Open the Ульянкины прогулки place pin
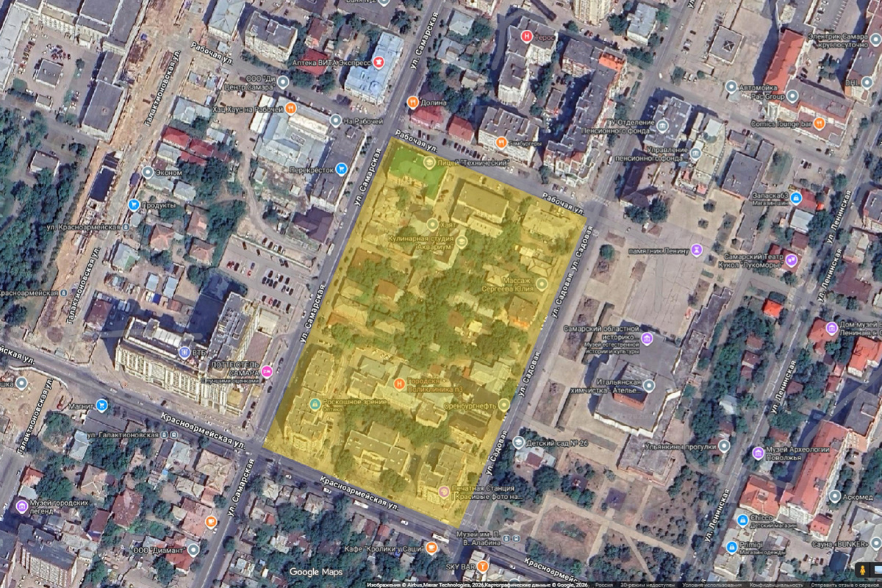Viewport: 882px width, 588px height. point(723,445)
